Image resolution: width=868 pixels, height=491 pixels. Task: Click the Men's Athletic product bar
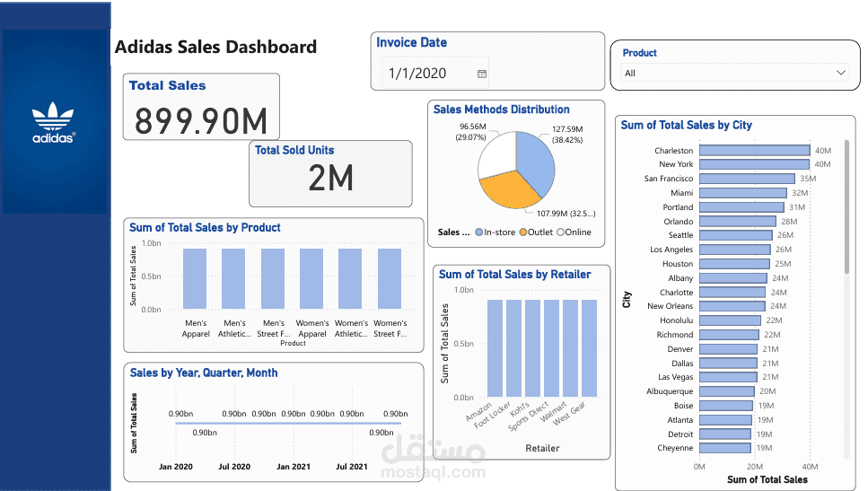(233, 278)
